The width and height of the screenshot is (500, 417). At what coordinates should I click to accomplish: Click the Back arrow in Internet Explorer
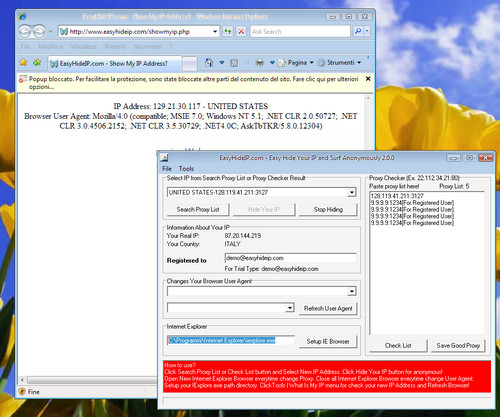point(25,31)
